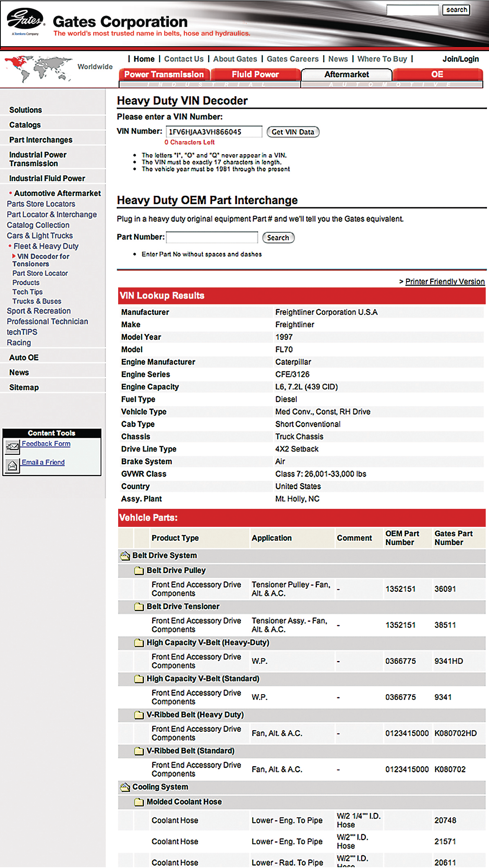Collapse the Cooling System folder icon

coord(125,787)
